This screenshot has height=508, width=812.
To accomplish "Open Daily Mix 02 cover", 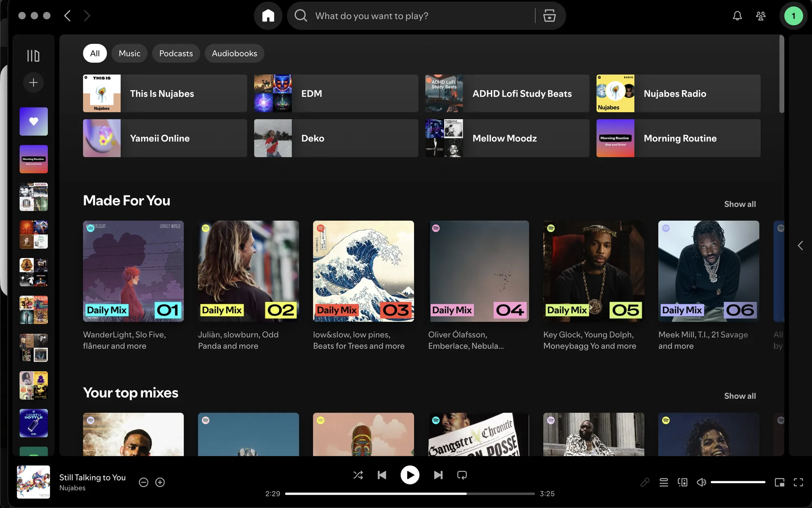I will click(248, 271).
